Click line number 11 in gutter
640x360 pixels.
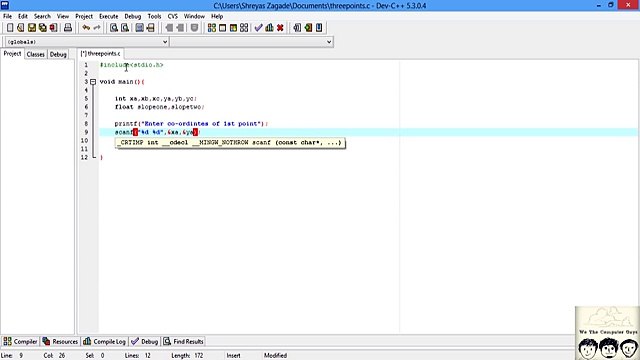(x=84, y=149)
